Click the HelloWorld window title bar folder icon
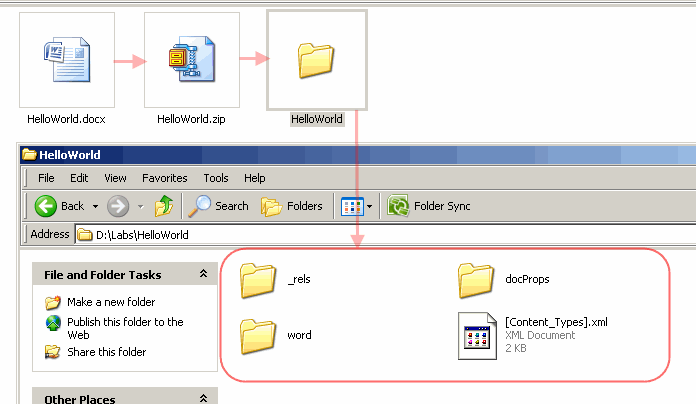Screen dimensions: 696x404 click(29, 154)
